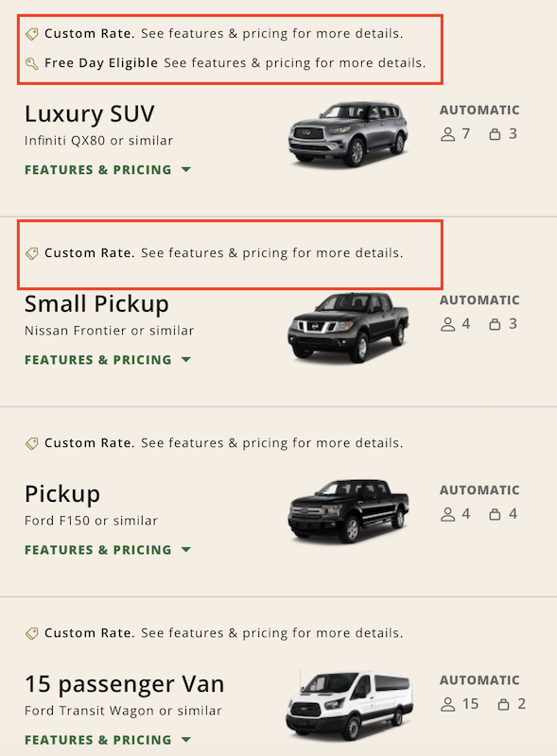The width and height of the screenshot is (557, 756).
Task: Click the tag icon above 15 passenger Van
Action: click(x=30, y=632)
